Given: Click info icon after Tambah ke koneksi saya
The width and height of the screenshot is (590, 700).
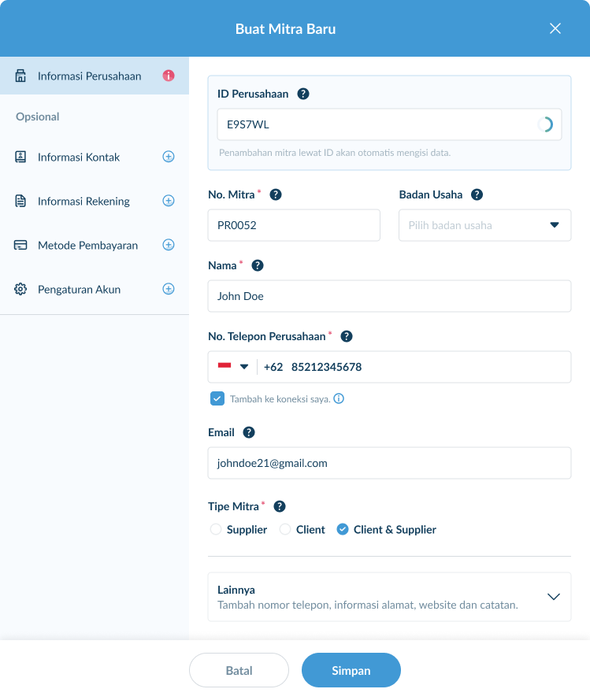Looking at the screenshot, I should pos(339,399).
